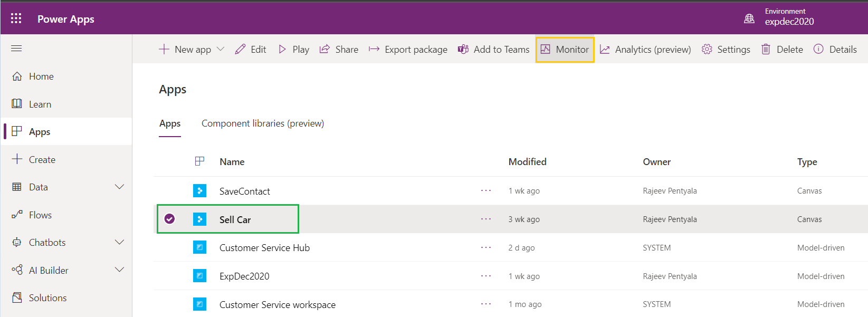
Task: Switch to Component libraries (preview) tab
Action: point(263,123)
